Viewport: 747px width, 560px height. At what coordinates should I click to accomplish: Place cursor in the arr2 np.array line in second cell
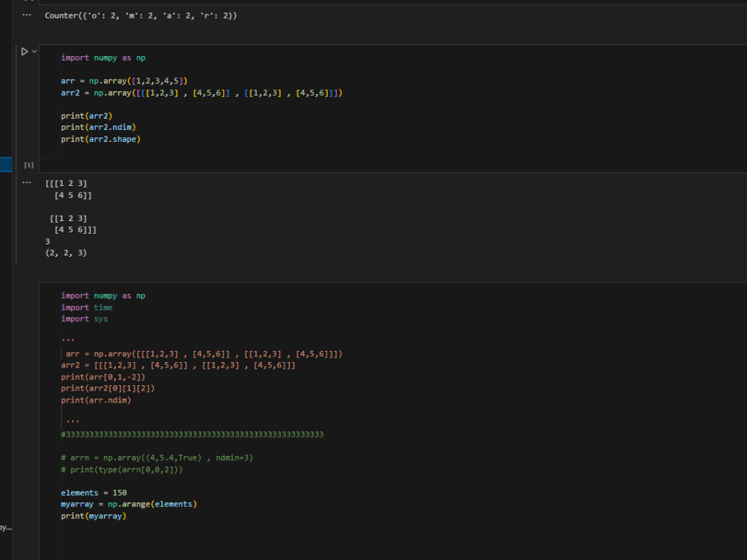[202, 93]
